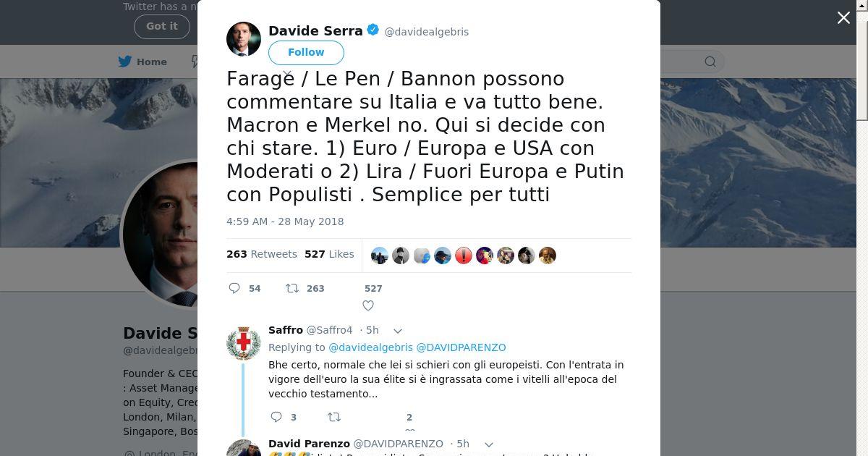Viewport: 868px width, 456px height.
Task: Follow Davide Serra
Action: click(306, 52)
